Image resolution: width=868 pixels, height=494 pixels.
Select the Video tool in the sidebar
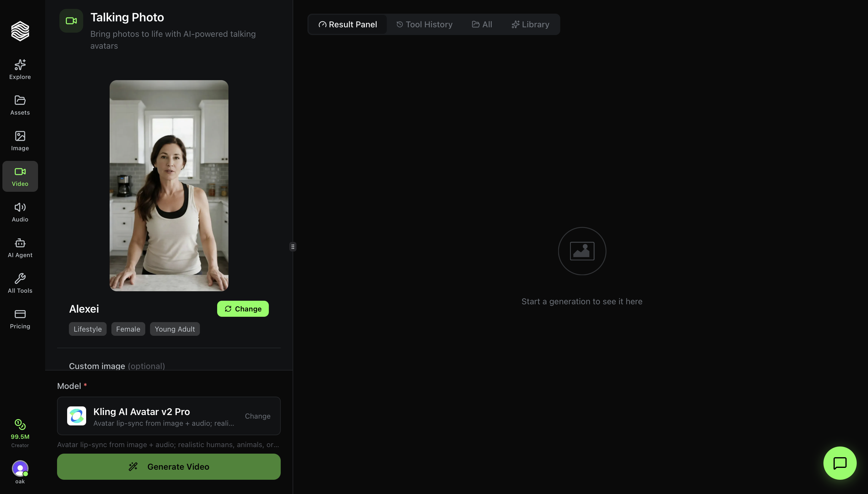[x=19, y=176]
